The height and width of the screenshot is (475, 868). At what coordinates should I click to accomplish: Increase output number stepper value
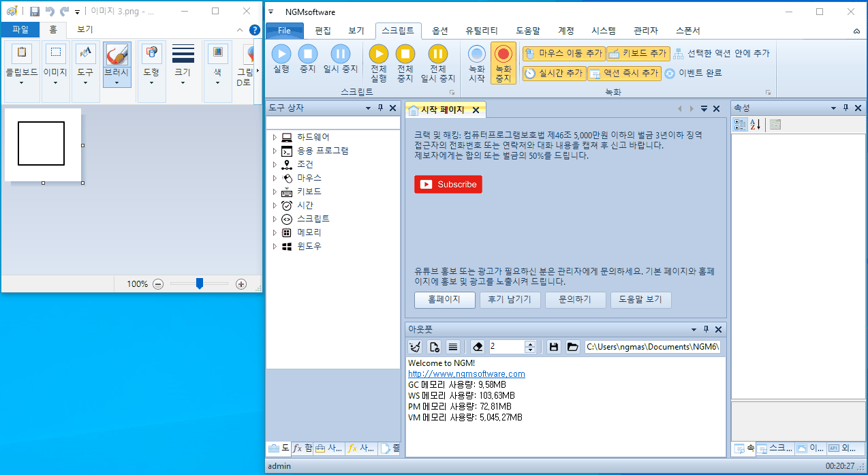pyautogui.click(x=530, y=343)
